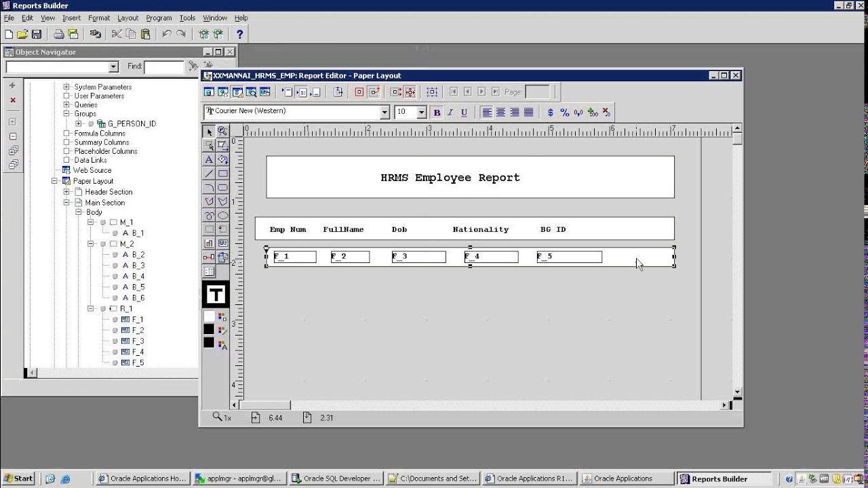Open the Layout menu
Screen dimensions: 868x488
pos(127,18)
